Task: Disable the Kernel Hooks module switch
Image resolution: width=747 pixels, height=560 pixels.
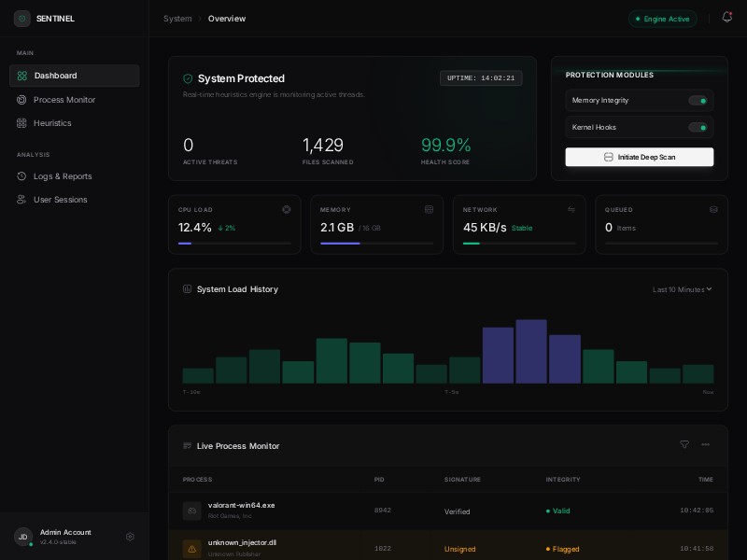Action: 698,128
